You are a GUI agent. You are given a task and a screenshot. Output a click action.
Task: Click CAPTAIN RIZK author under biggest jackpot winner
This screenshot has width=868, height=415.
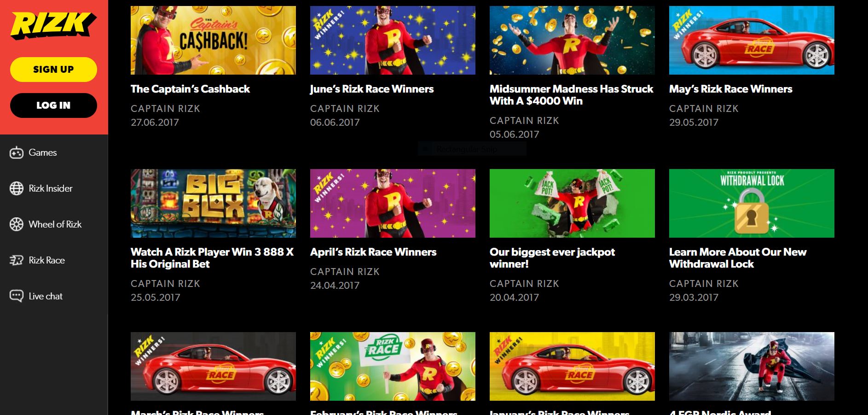click(524, 284)
